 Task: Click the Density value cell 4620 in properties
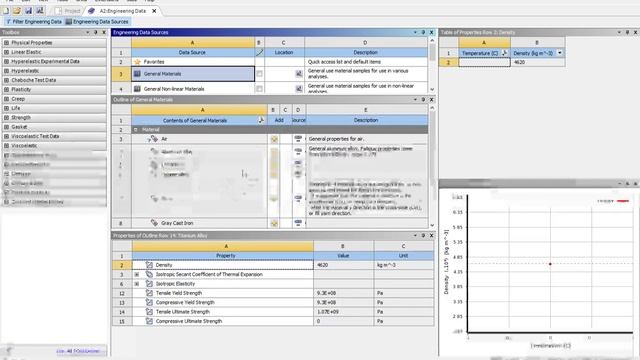[x=344, y=265]
